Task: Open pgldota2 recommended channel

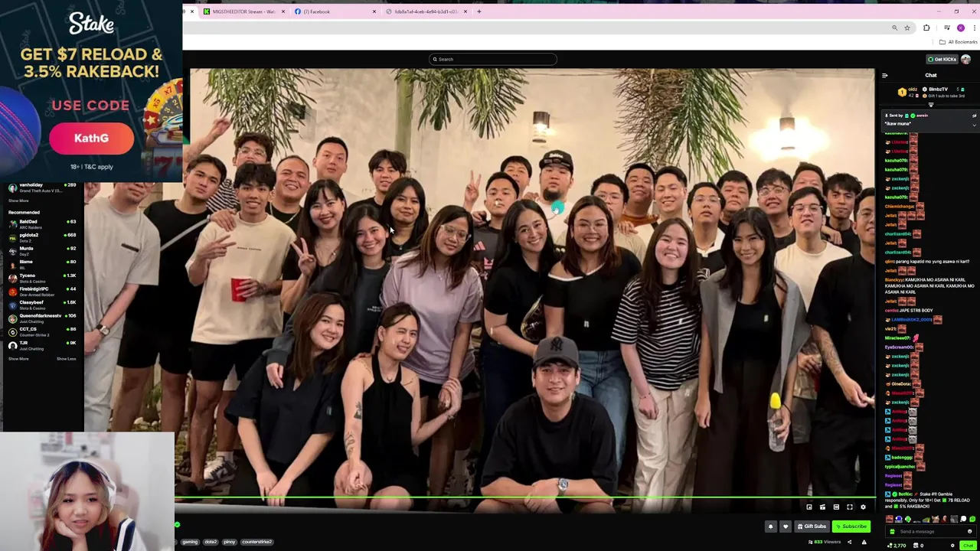Action: coord(42,238)
